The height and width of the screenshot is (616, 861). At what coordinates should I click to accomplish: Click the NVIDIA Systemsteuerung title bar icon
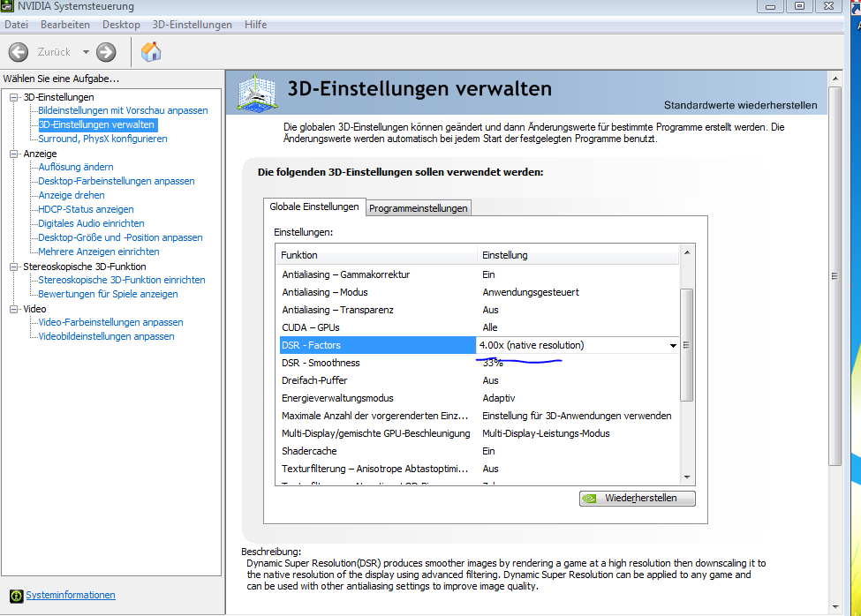[x=6, y=6]
